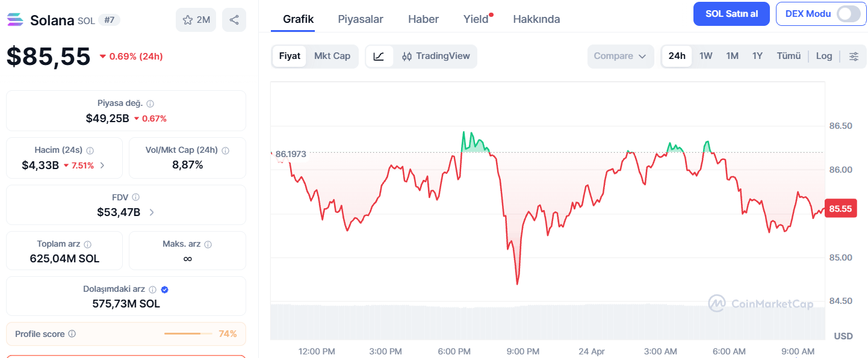This screenshot has width=868, height=358.
Task: Open chart settings sliders icon
Action: coord(854,56)
